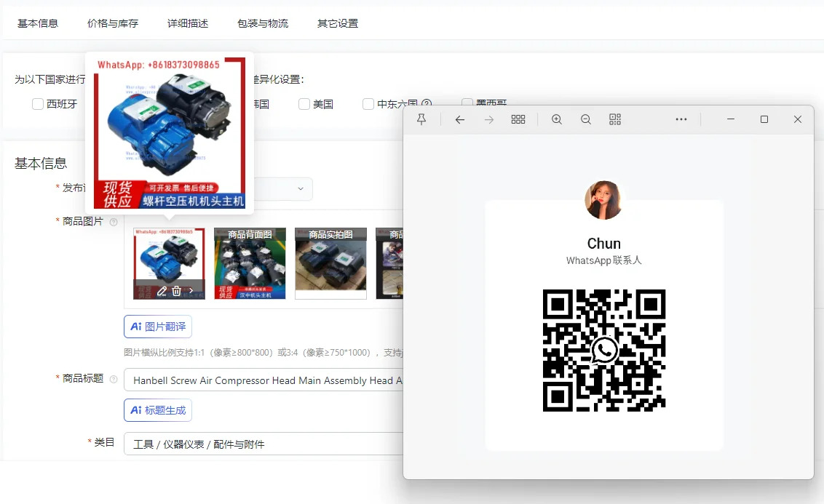This screenshot has height=504, width=824.
Task: Go to 包装与物流 tab
Action: (263, 23)
